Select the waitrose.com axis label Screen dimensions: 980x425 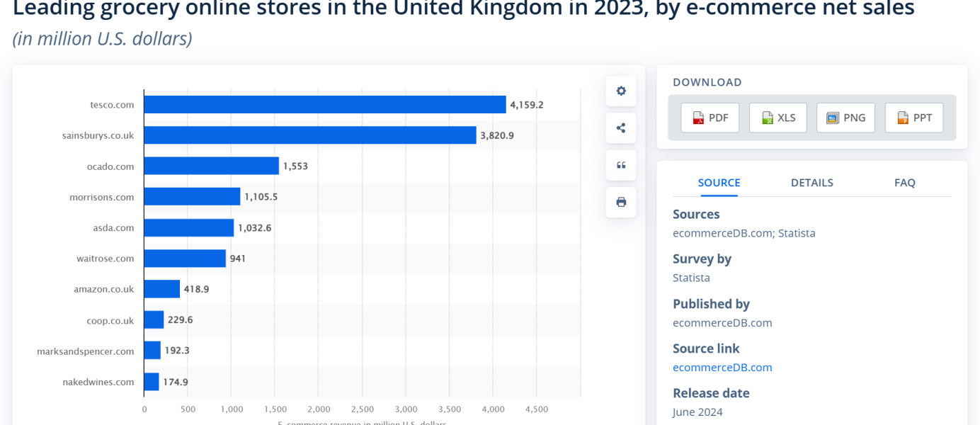coord(106,259)
